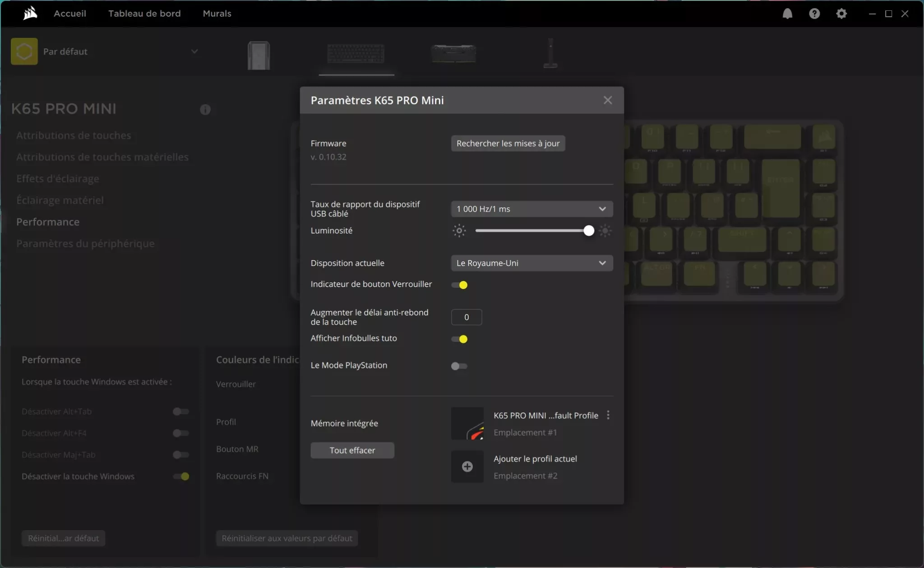Turn off Indicateur de bouton Verrouiller

pos(459,285)
